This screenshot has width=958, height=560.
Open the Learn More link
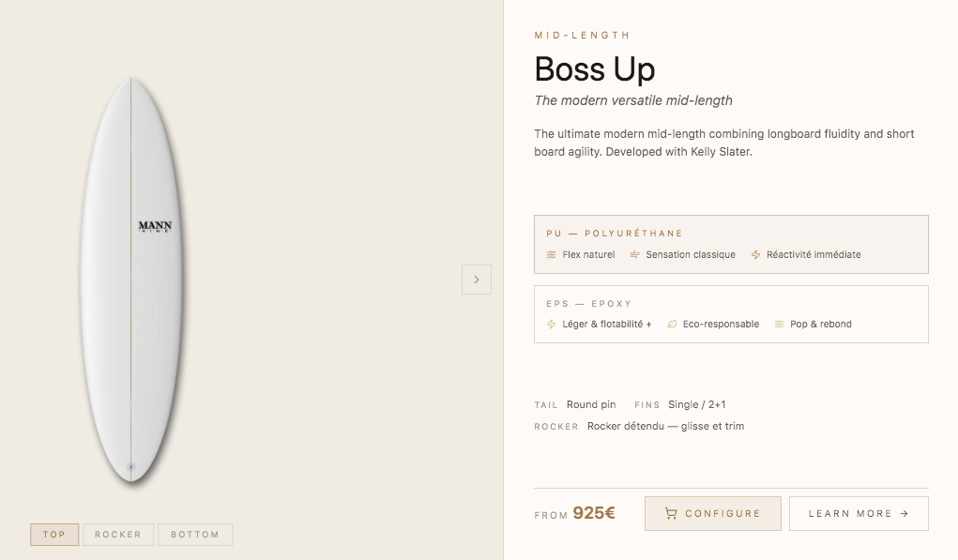pos(858,514)
